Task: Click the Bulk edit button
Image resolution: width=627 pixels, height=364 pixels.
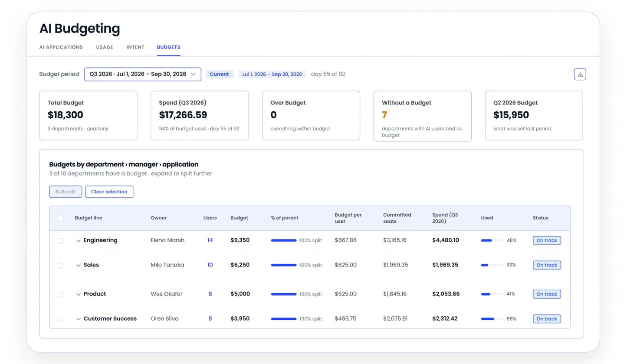Action: (66, 192)
